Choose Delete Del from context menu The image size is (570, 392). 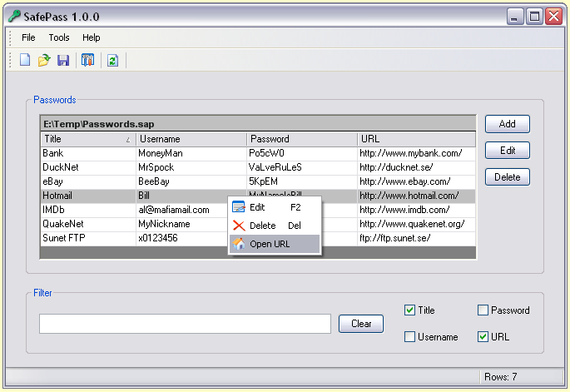point(275,226)
